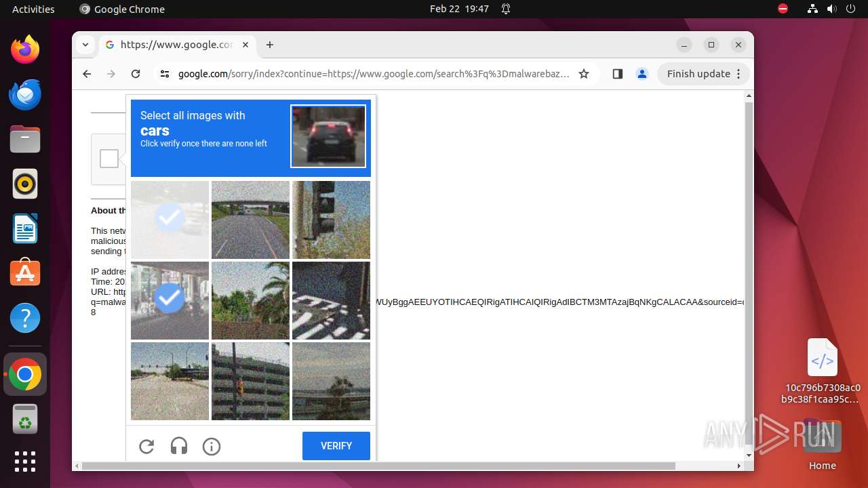Open the Files manager from the dock
The image size is (868, 488).
point(25,139)
